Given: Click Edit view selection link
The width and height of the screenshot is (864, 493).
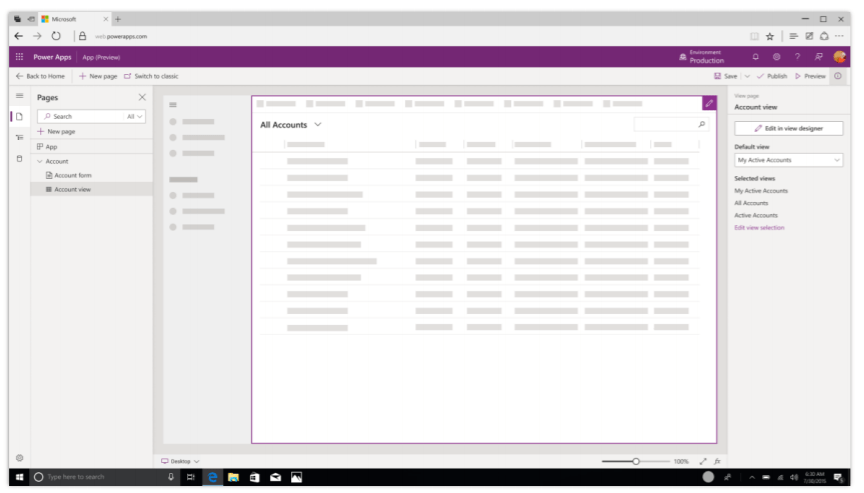Looking at the screenshot, I should [759, 228].
